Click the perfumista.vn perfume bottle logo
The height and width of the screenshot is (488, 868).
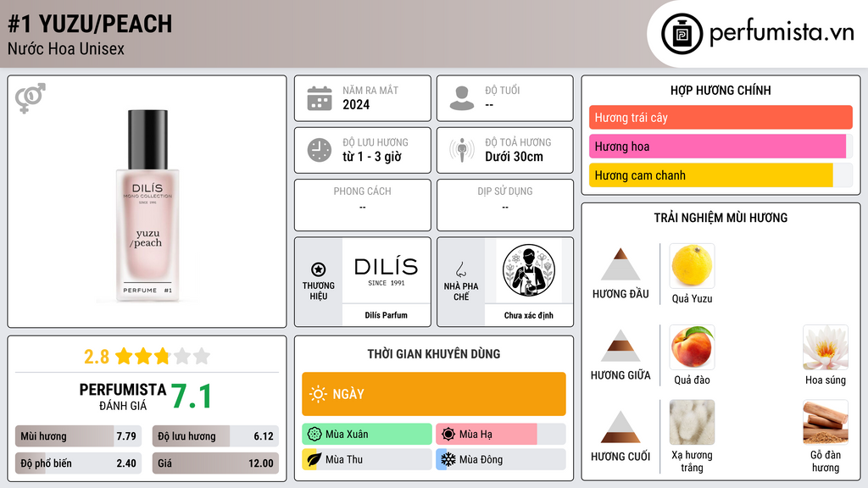pos(682,34)
